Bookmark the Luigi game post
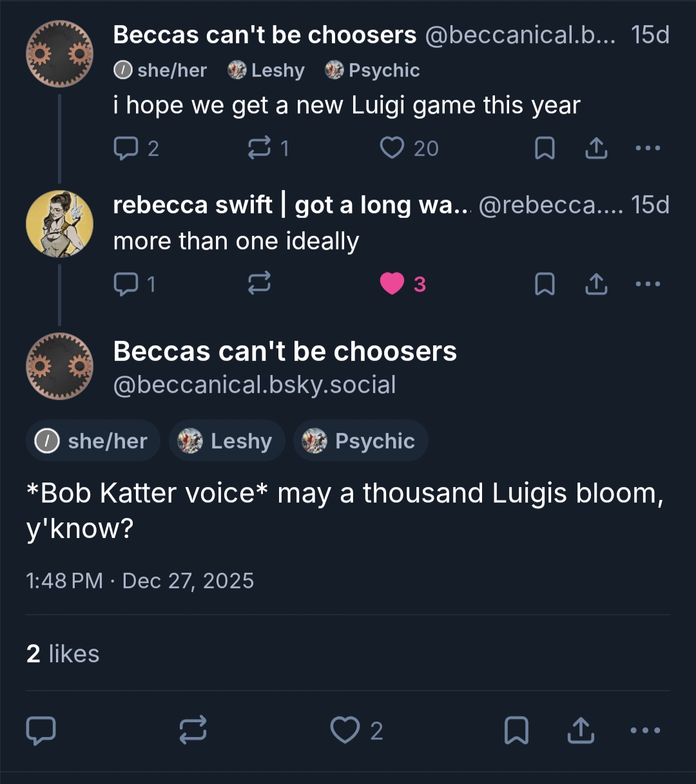 (x=545, y=148)
